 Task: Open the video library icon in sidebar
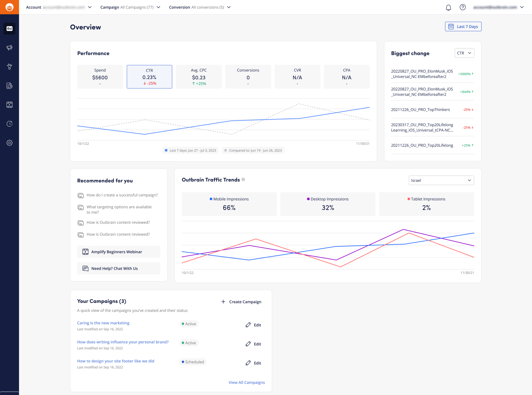point(9,105)
